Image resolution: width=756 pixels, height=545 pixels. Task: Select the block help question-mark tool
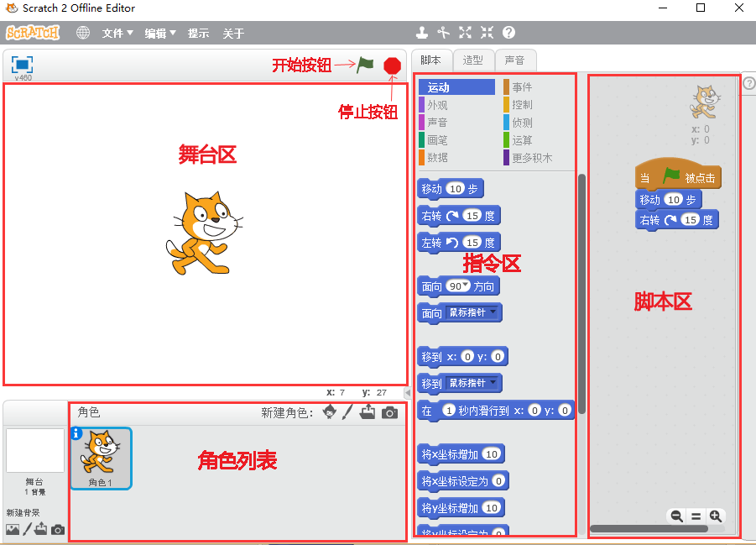(x=508, y=33)
